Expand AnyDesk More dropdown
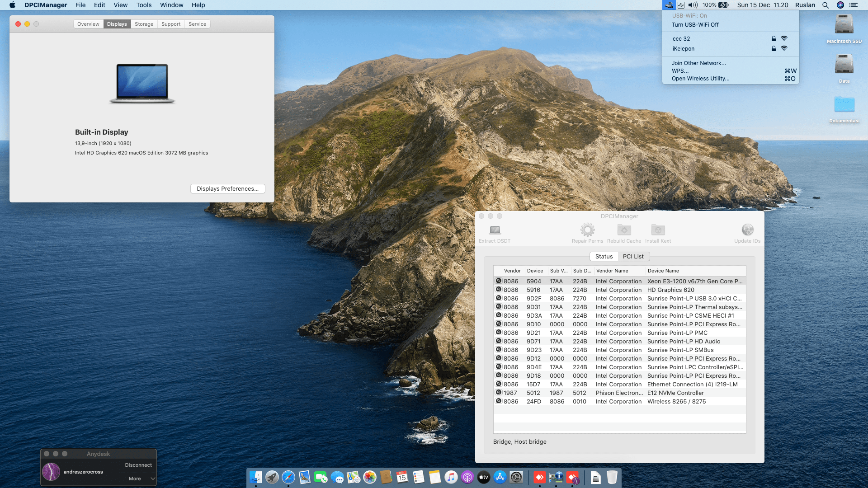Screen dimensions: 868x488 click(x=139, y=479)
